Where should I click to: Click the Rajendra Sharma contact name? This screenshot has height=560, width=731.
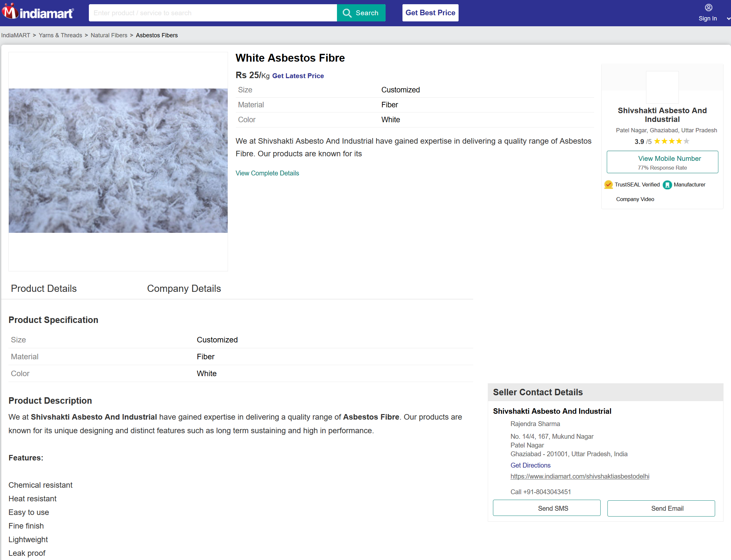(535, 424)
